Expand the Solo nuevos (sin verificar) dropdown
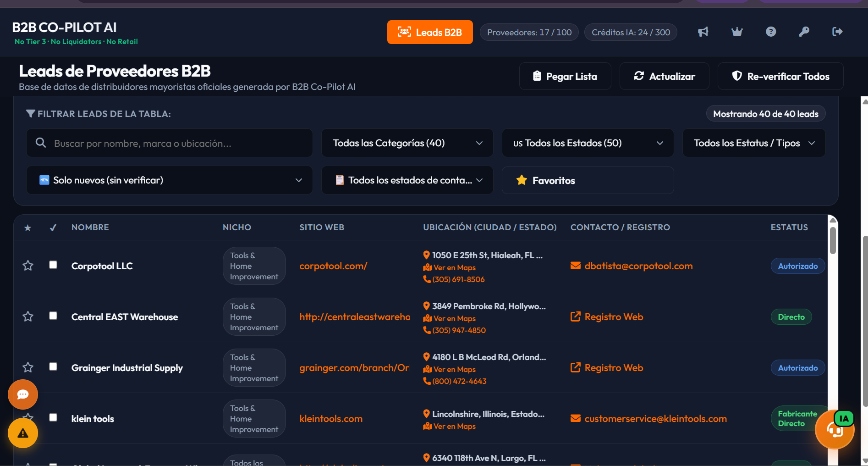The image size is (868, 466). (170, 180)
